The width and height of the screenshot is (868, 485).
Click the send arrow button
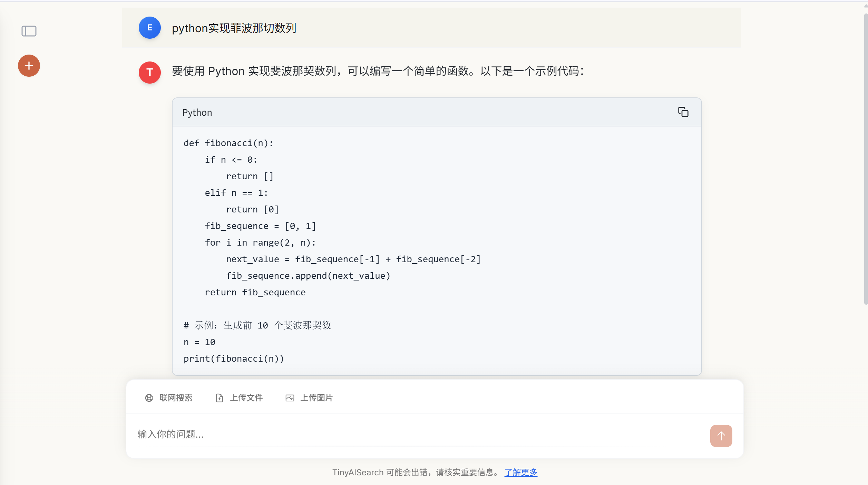721,436
